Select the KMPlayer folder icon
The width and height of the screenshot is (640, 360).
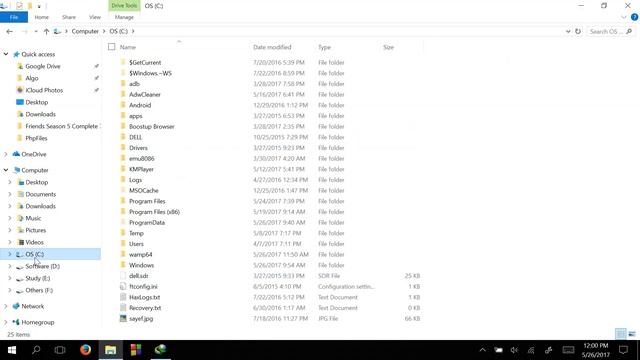pyautogui.click(x=123, y=169)
